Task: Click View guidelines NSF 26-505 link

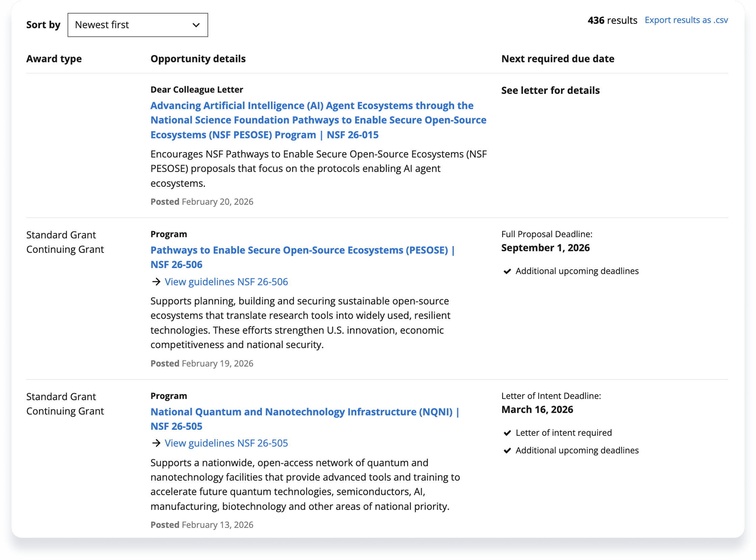Action: coord(226,443)
